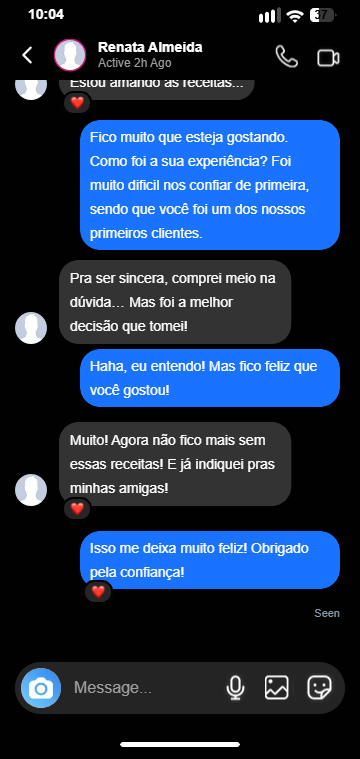Viewport: 360px width, 759px height.
Task: Tap the avatar beside 'Muito! Agora não fico' message
Action: point(31,490)
